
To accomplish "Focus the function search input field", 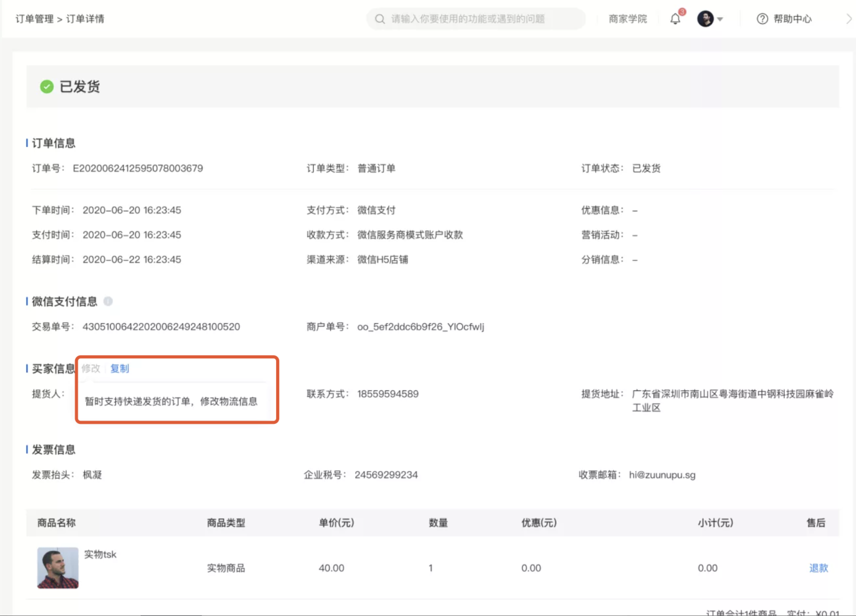I will click(476, 19).
